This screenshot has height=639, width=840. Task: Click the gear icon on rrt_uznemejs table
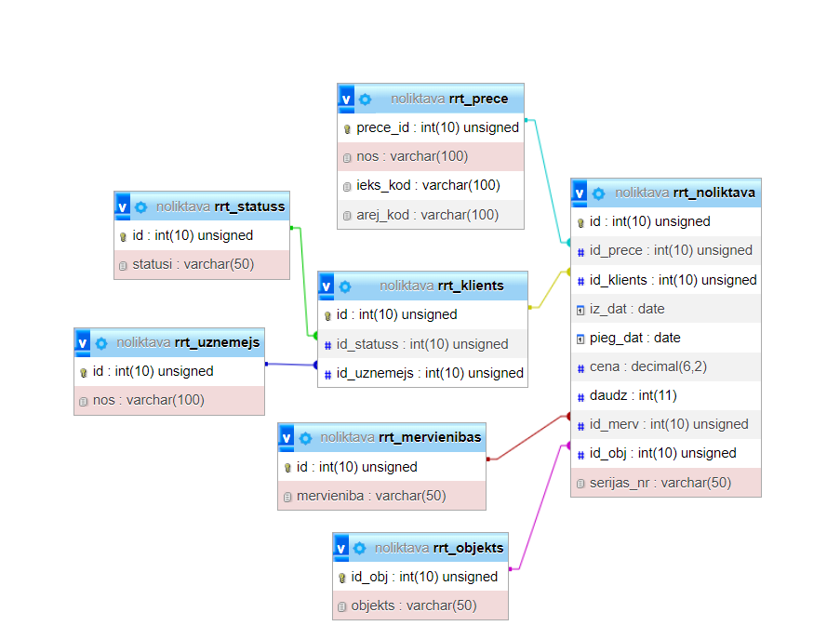pos(101,342)
